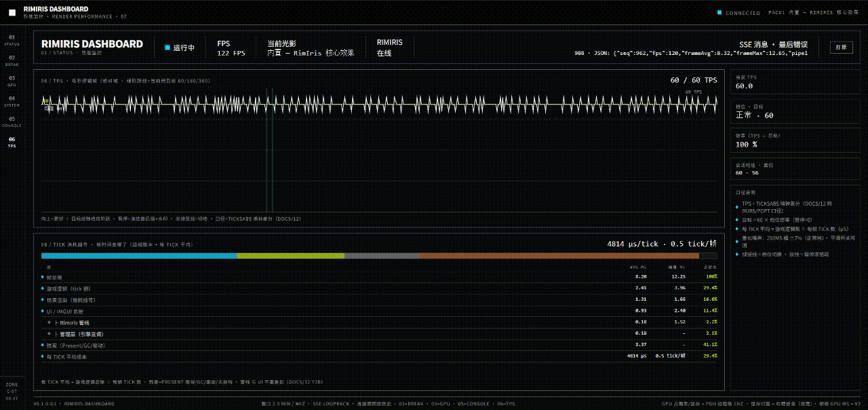Click the TPS line chart
Viewport: 868px width, 410px height.
point(379,149)
